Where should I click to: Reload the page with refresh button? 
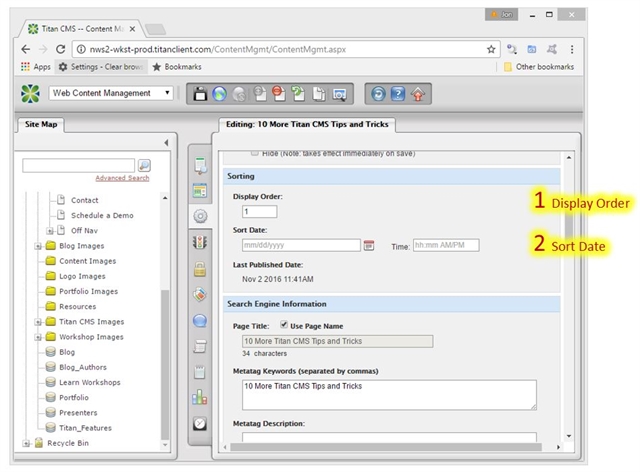pyautogui.click(x=60, y=49)
